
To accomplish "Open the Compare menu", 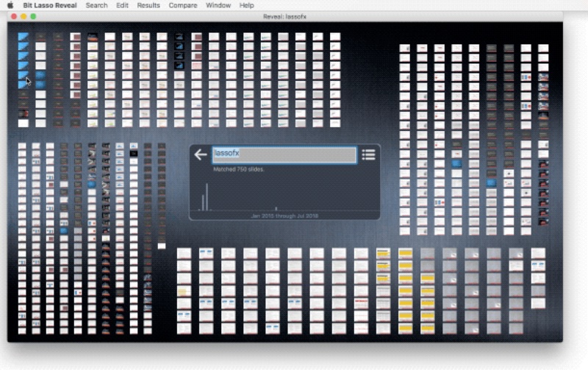I will pyautogui.click(x=182, y=5).
